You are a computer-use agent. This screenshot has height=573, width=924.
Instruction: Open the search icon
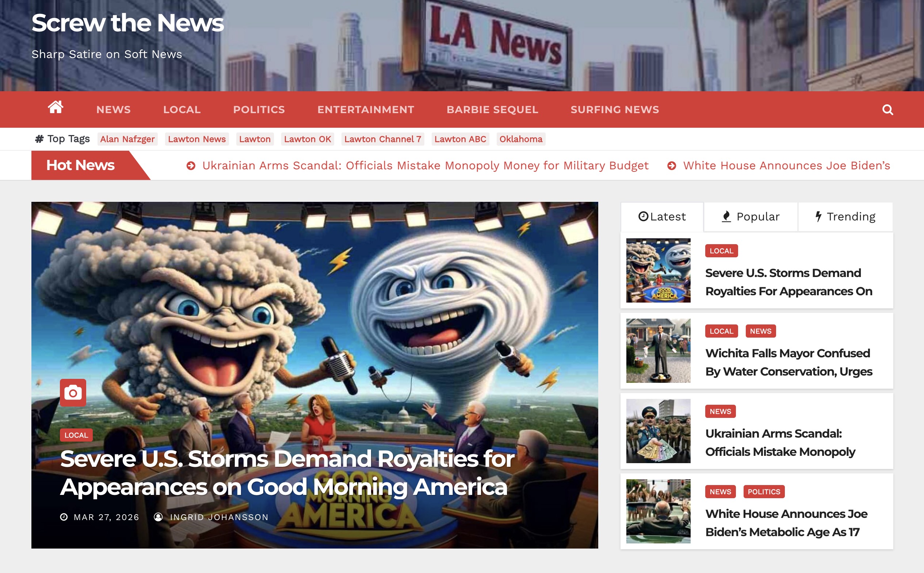coord(888,110)
